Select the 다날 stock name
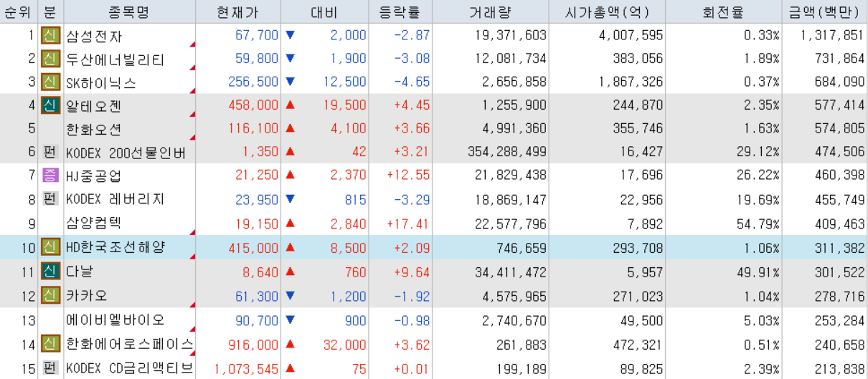 tap(80, 272)
